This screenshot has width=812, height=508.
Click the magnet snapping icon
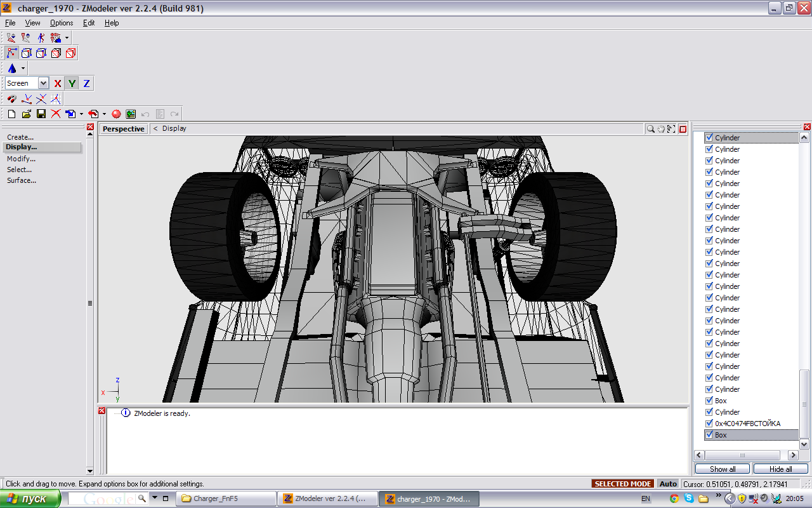pos(11,99)
